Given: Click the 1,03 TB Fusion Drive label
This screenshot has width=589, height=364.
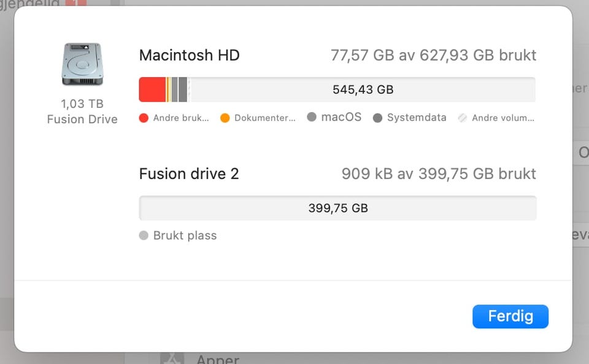Looking at the screenshot, I should point(82,112).
